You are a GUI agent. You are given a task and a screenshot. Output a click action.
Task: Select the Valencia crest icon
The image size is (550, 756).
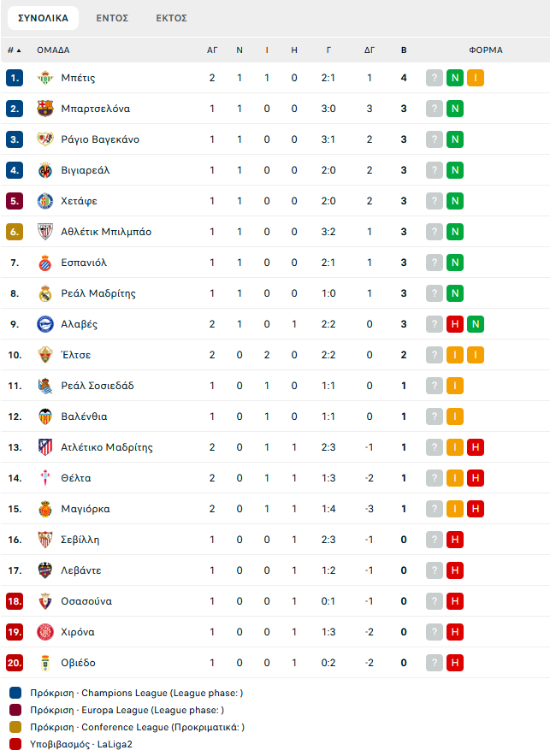tap(45, 416)
